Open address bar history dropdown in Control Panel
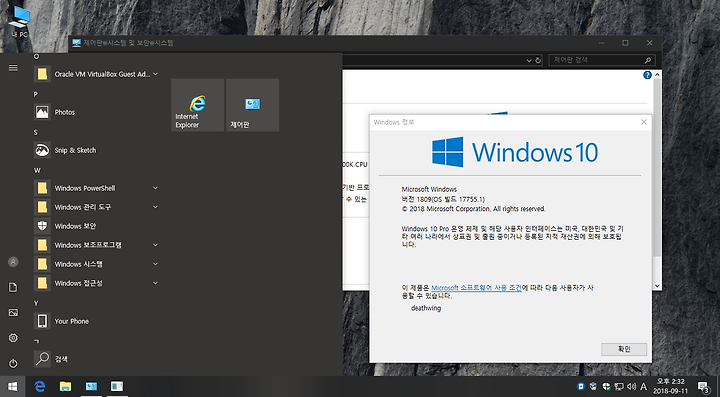Image resolution: width=720 pixels, height=397 pixels. [x=529, y=60]
